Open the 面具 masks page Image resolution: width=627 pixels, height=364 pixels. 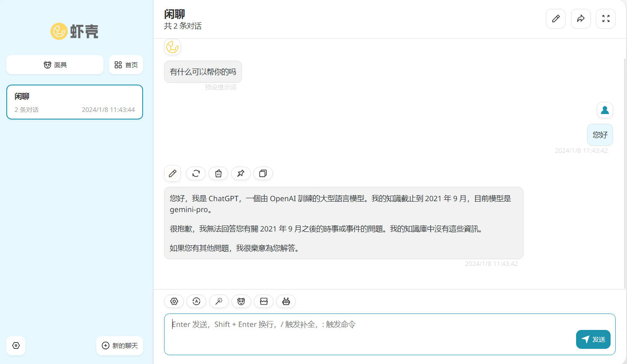point(55,64)
